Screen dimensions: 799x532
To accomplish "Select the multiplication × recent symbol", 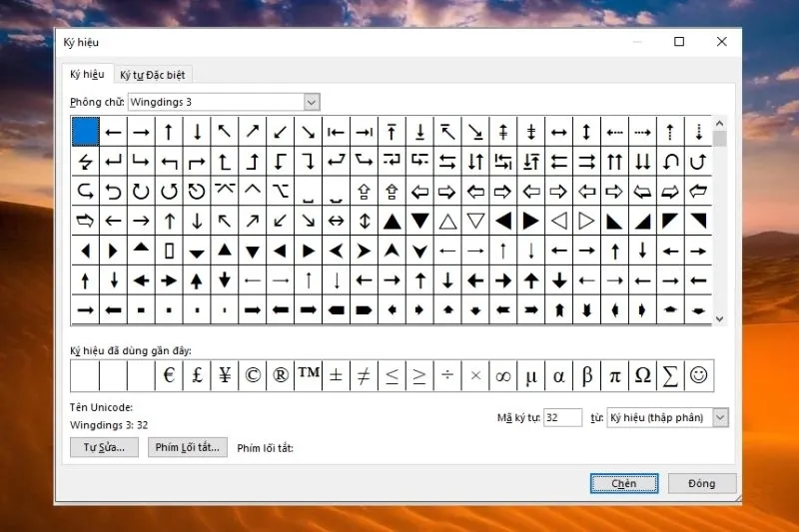I will 475,375.
